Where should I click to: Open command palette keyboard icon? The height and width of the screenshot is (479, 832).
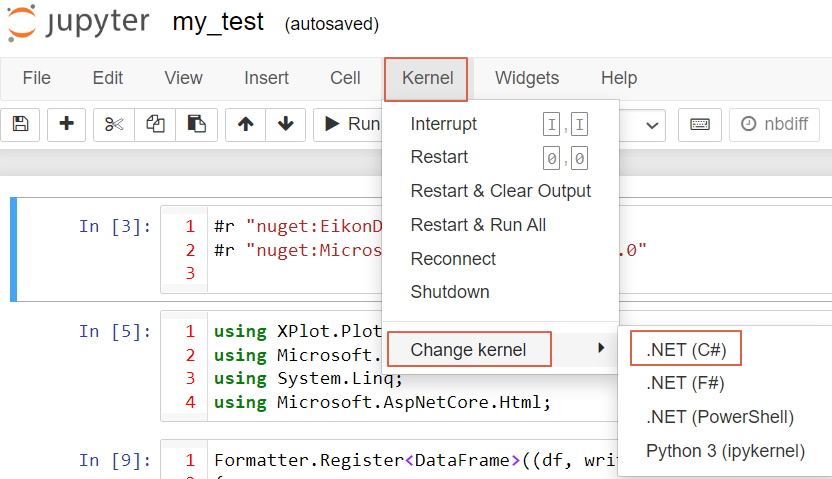tap(700, 124)
